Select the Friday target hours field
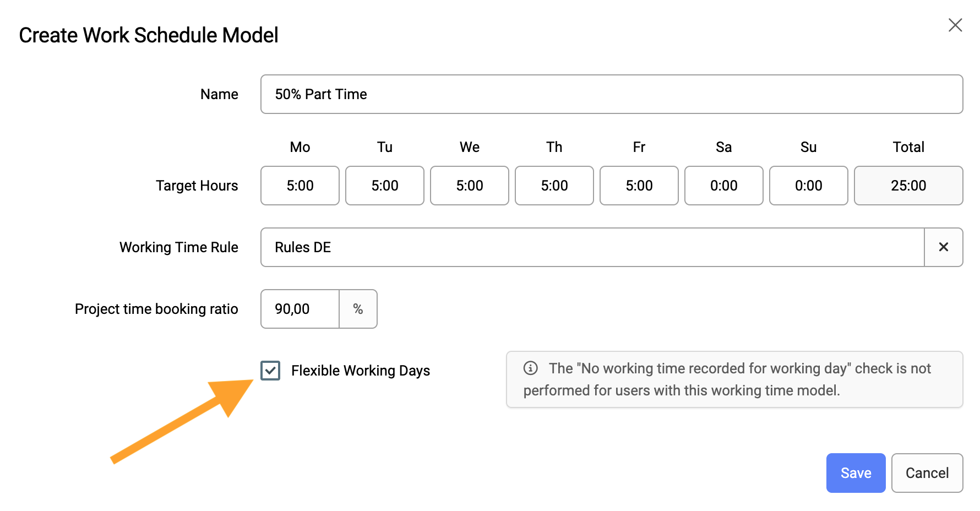This screenshot has height=511, width=980. [x=639, y=186]
